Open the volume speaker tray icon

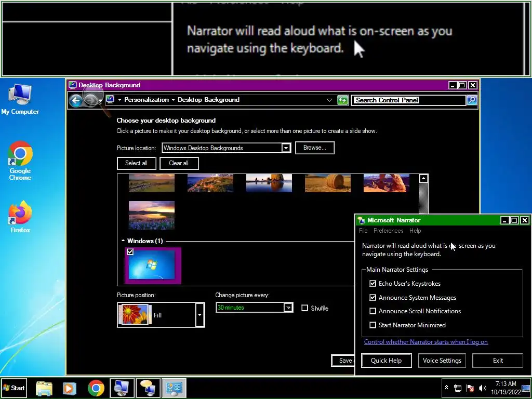pos(482,388)
